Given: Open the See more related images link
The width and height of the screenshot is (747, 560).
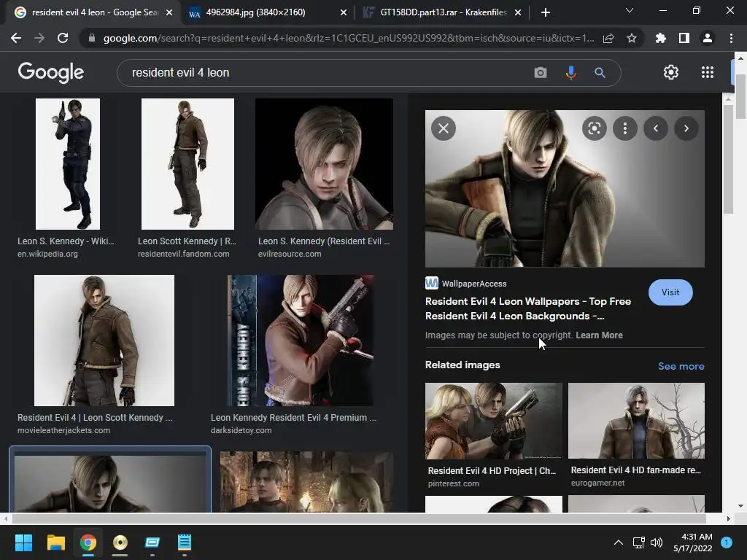Looking at the screenshot, I should pos(681,366).
